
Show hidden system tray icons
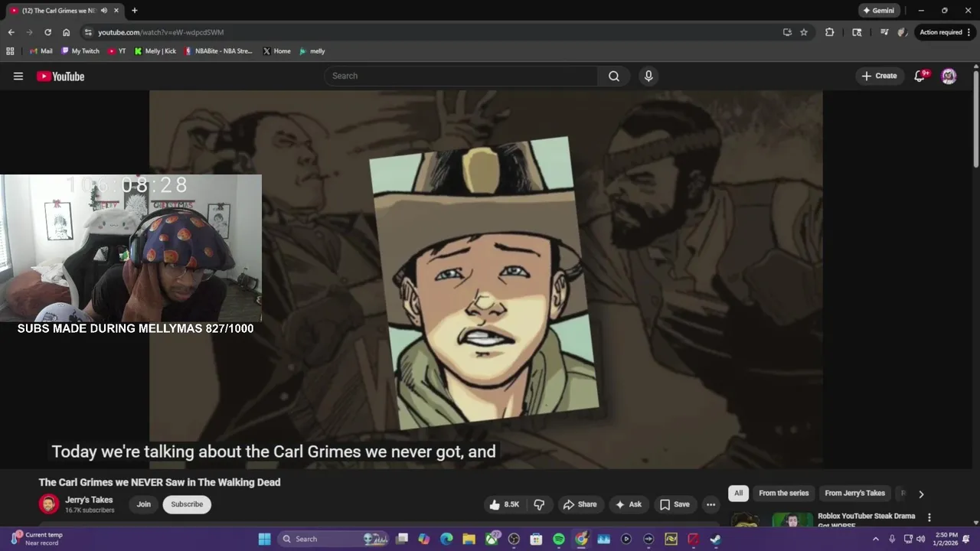pos(876,539)
